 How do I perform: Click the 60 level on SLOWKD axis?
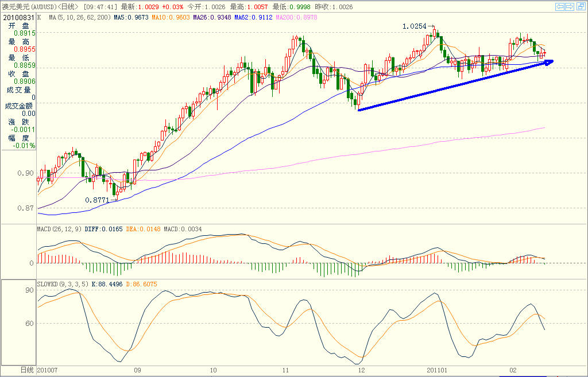click(x=30, y=324)
